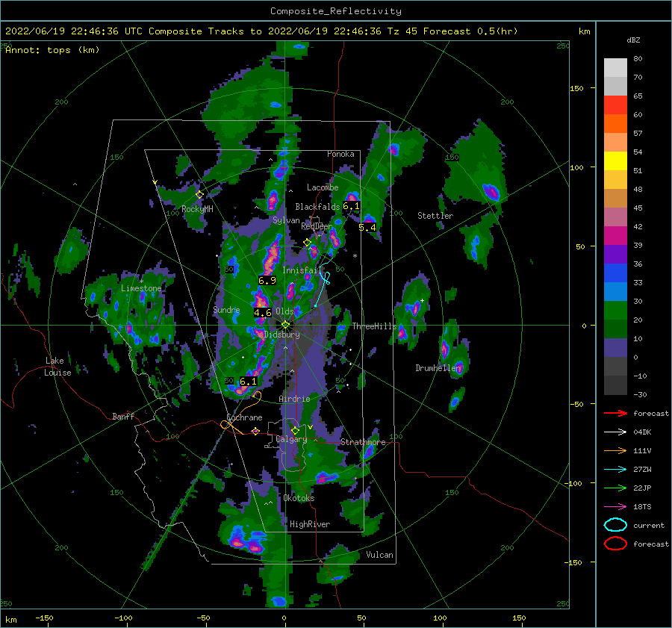Select the cyan 27ZW track arrow
Screen dimensions: 672x628
(x=615, y=470)
